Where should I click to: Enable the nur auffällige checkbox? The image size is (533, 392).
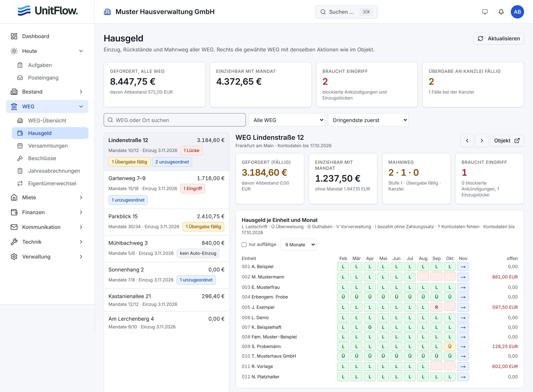tap(244, 245)
